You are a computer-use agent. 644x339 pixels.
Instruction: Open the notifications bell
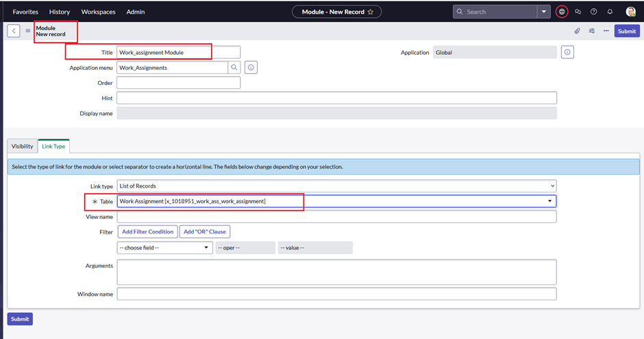pos(610,12)
